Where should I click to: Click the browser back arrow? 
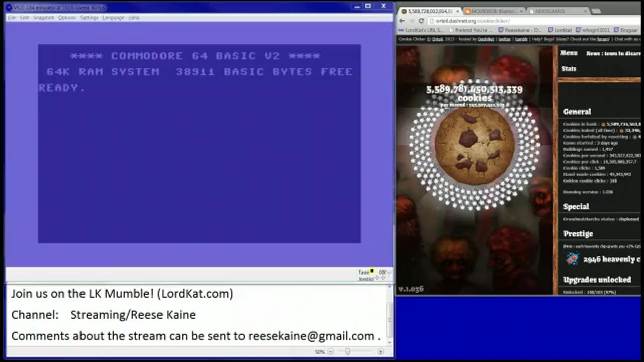tap(401, 21)
